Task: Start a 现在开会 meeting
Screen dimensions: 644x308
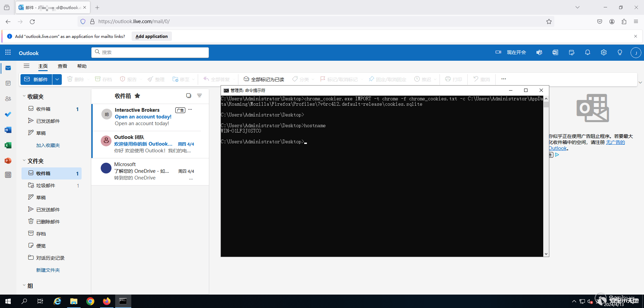Action: pyautogui.click(x=511, y=52)
